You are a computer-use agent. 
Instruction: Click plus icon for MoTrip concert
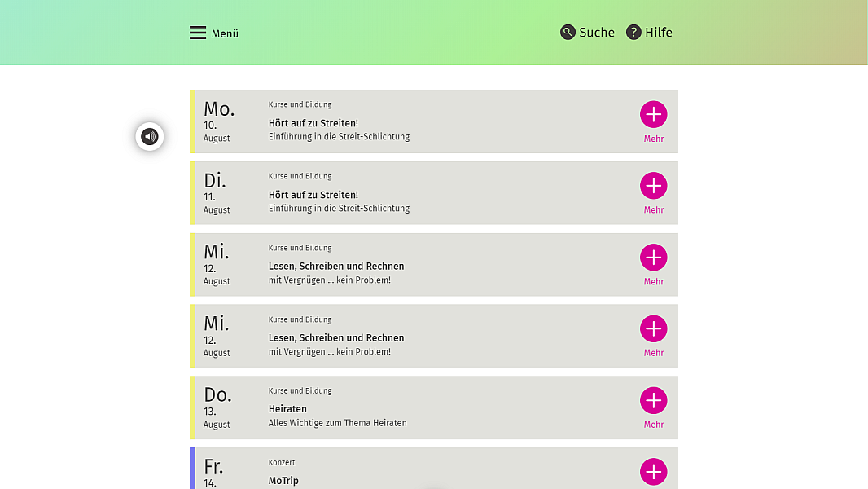click(653, 471)
